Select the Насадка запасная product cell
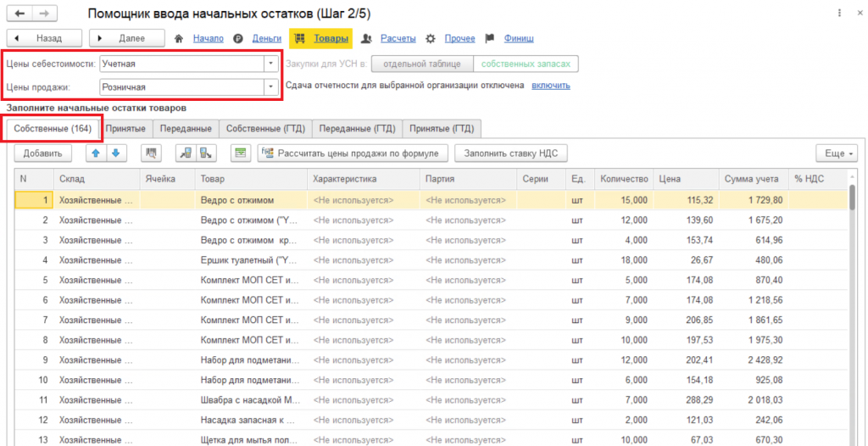Image resolution: width=868 pixels, height=446 pixels. [x=251, y=420]
